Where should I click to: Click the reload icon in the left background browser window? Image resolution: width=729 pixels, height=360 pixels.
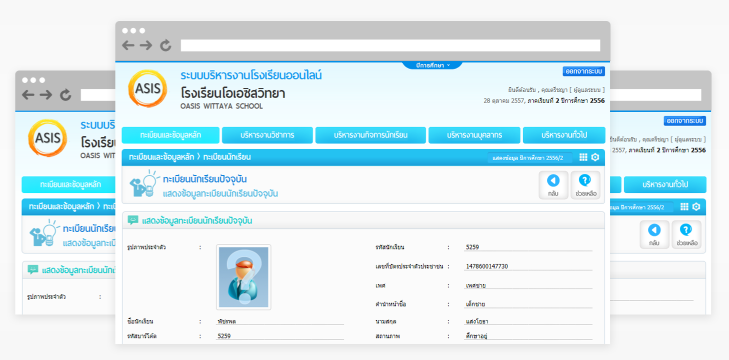coord(66,95)
